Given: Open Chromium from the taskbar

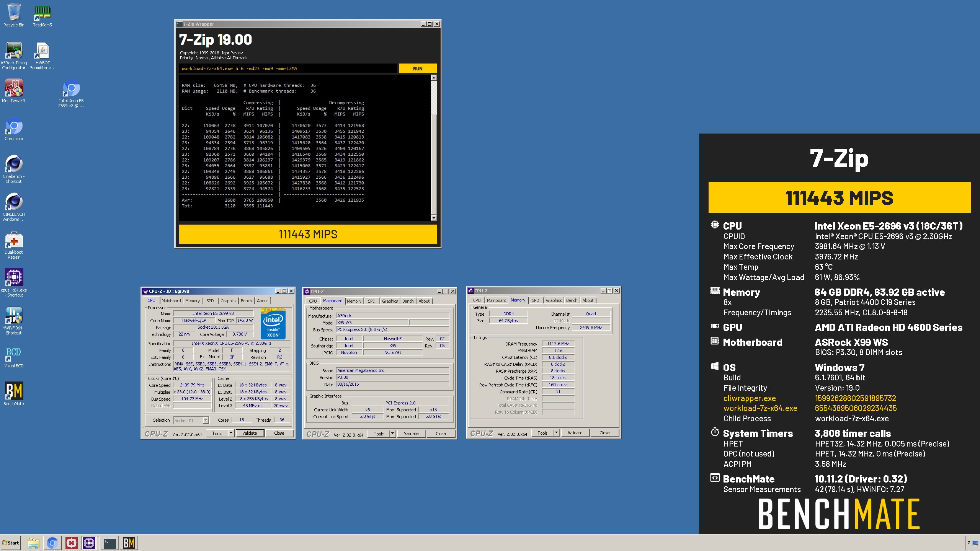Looking at the screenshot, I should coord(52,543).
